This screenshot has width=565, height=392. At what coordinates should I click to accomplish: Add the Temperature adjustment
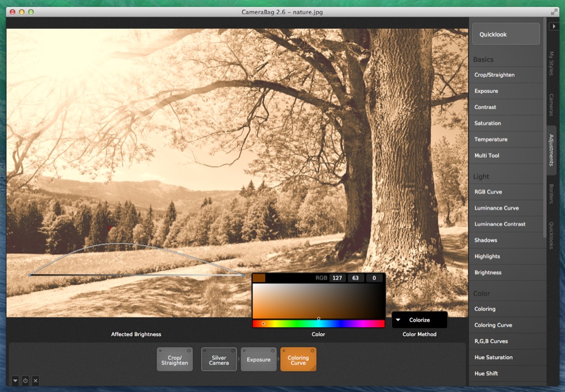506,139
